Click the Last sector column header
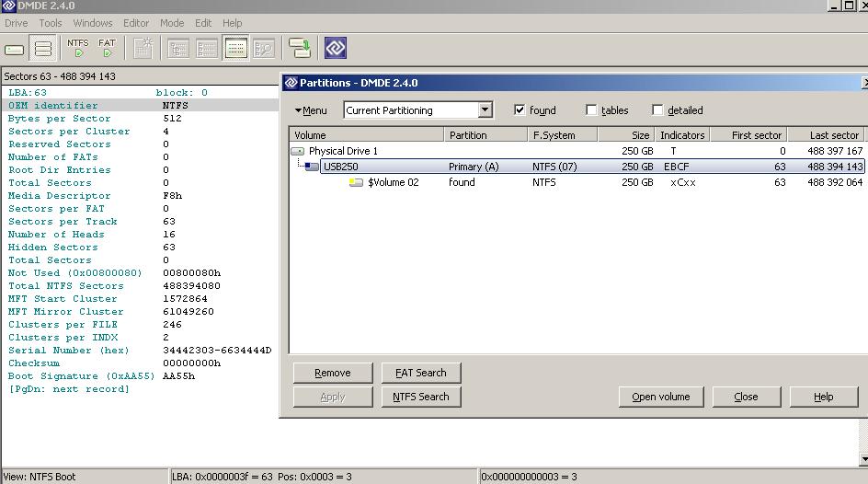This screenshot has width=868, height=484. click(x=827, y=135)
